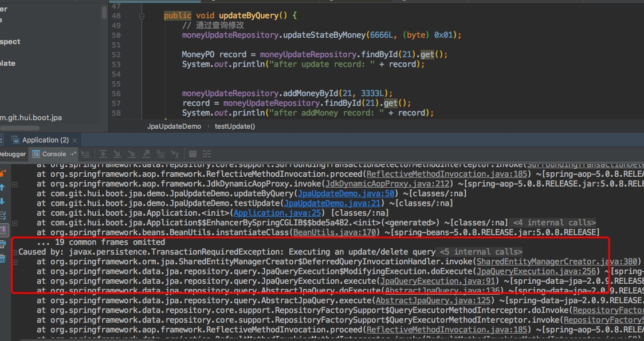Switch to the Console tab
644x341 pixels.
point(53,153)
